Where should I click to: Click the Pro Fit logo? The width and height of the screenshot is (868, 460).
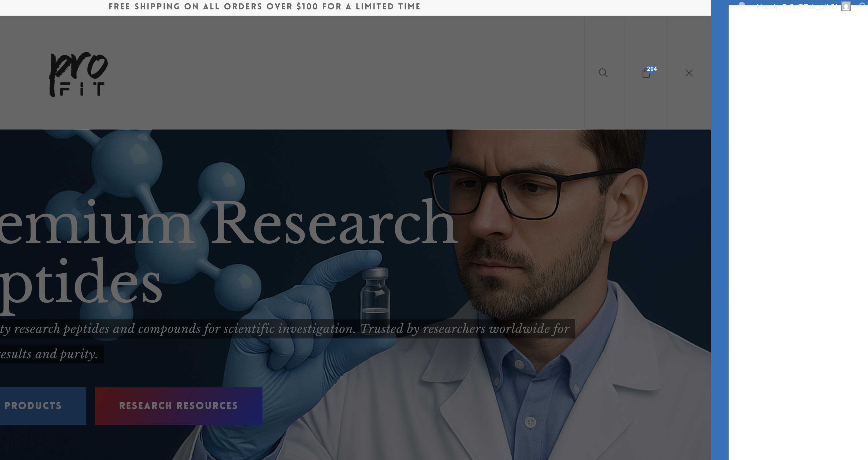coord(79,74)
